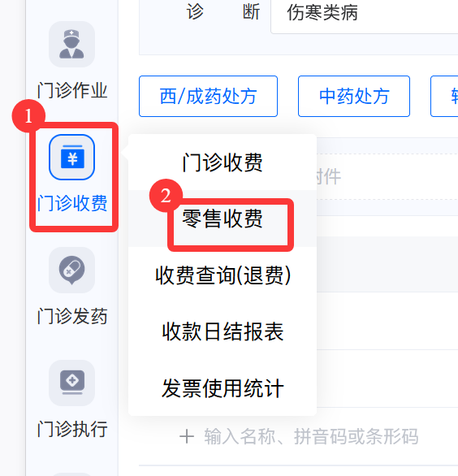Click the 门诊执行 sidebar label
The image size is (458, 476).
(x=72, y=429)
